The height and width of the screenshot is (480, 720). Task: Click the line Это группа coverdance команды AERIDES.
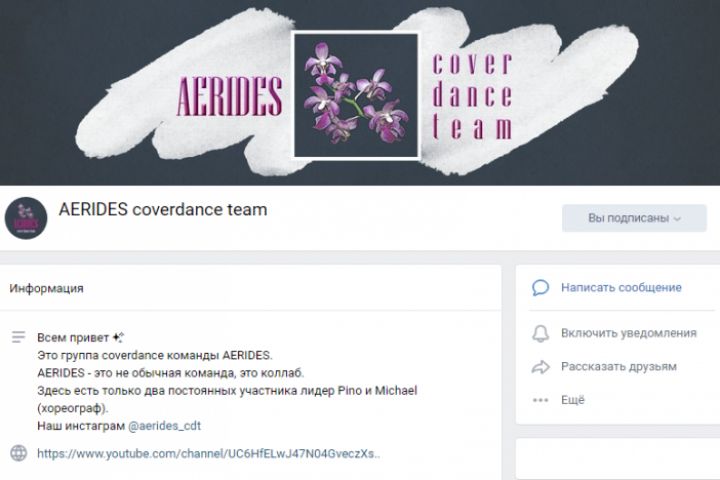[155, 356]
